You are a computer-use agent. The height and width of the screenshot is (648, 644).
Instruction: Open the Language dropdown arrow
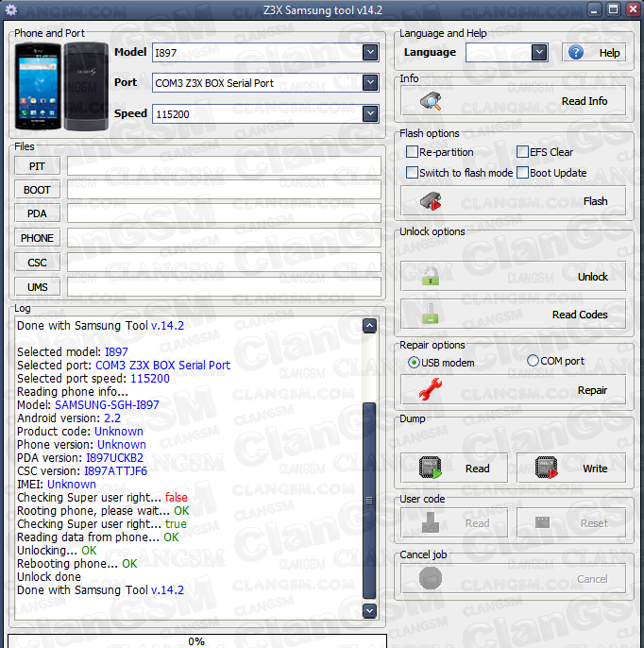(x=539, y=53)
